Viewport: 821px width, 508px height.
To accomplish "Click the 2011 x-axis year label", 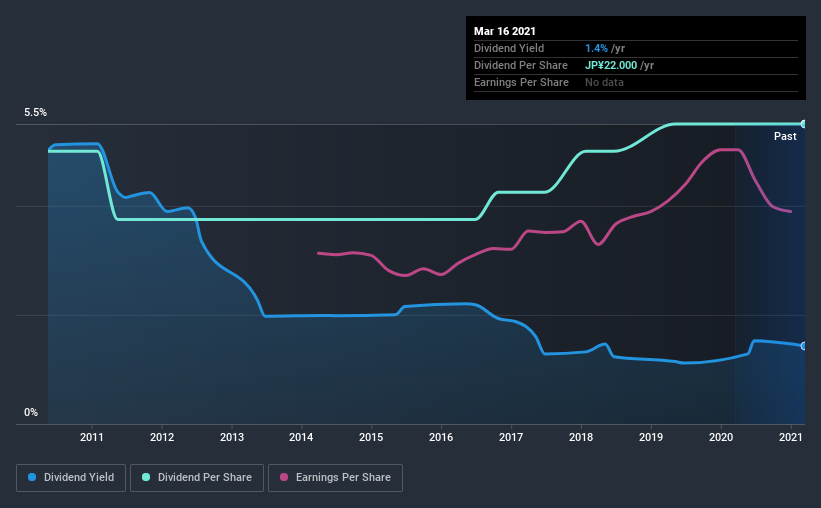I will [x=92, y=437].
